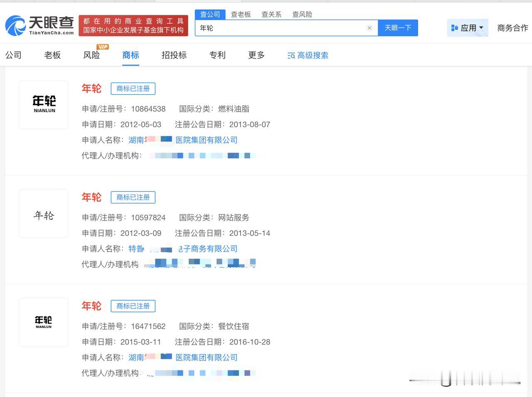Open the 医院集团有限公司 applicant link for 10864538
The height and width of the screenshot is (397, 532).
point(183,140)
